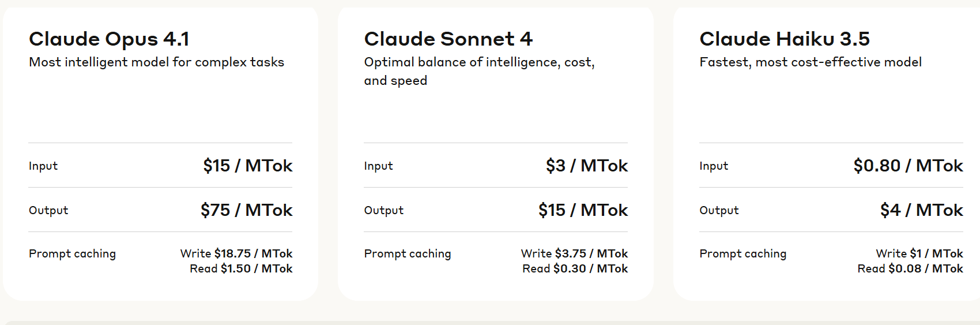This screenshot has width=980, height=325.
Task: Click "Most intelligent model for complex tasks" description
Action: [x=156, y=62]
